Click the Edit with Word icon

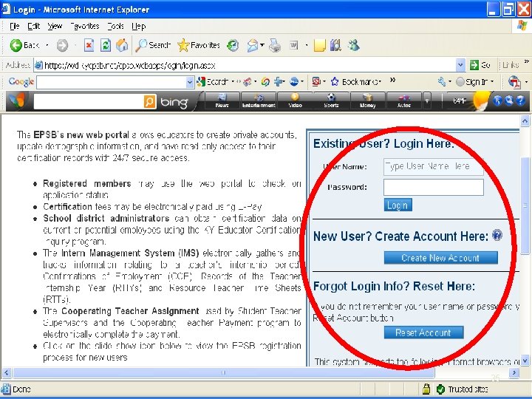tap(294, 45)
